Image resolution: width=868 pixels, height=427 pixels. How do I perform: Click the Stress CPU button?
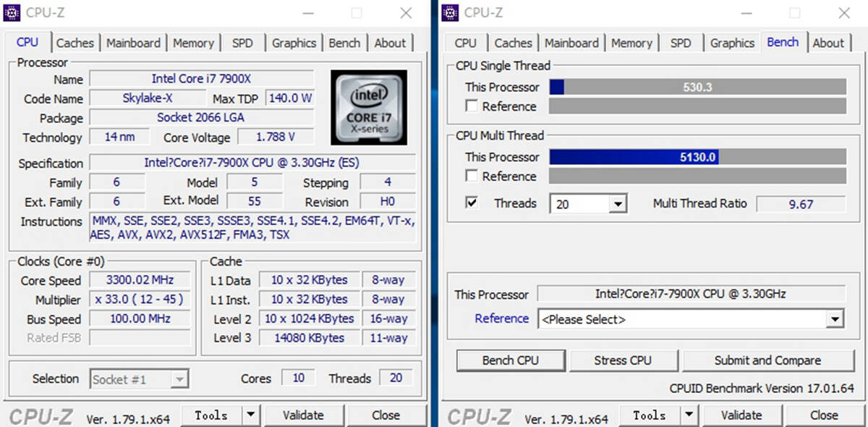[x=623, y=360]
